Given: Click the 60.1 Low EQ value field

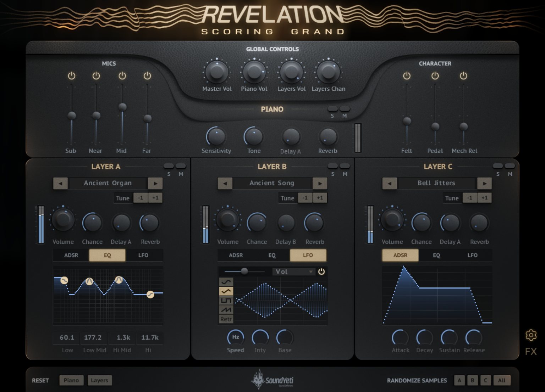Looking at the screenshot, I should click(66, 338).
